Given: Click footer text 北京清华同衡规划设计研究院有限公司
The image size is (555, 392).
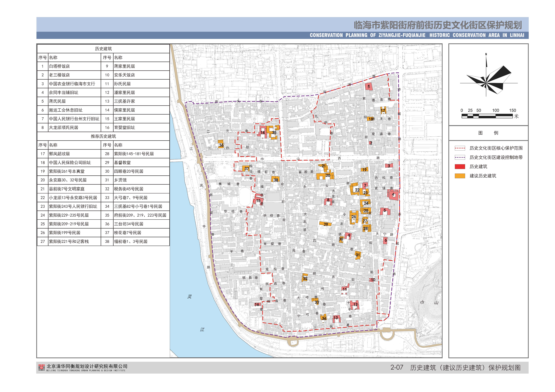Looking at the screenshot, I should (x=87, y=366).
